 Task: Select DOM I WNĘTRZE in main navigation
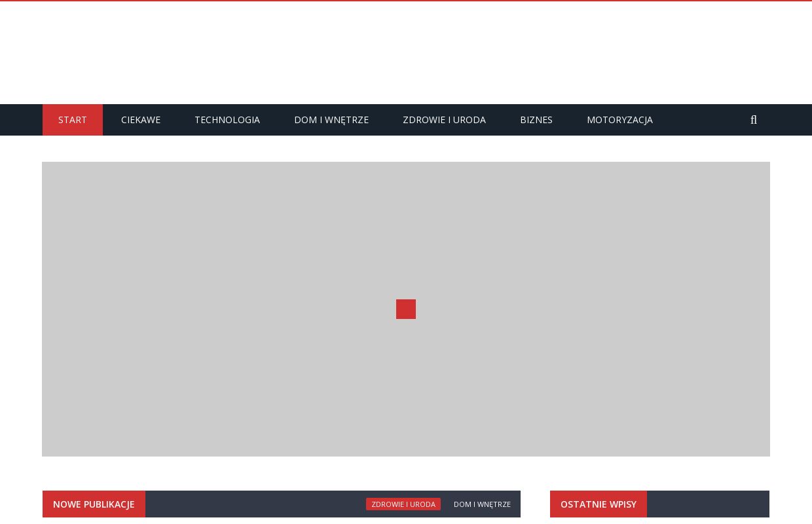(x=331, y=120)
